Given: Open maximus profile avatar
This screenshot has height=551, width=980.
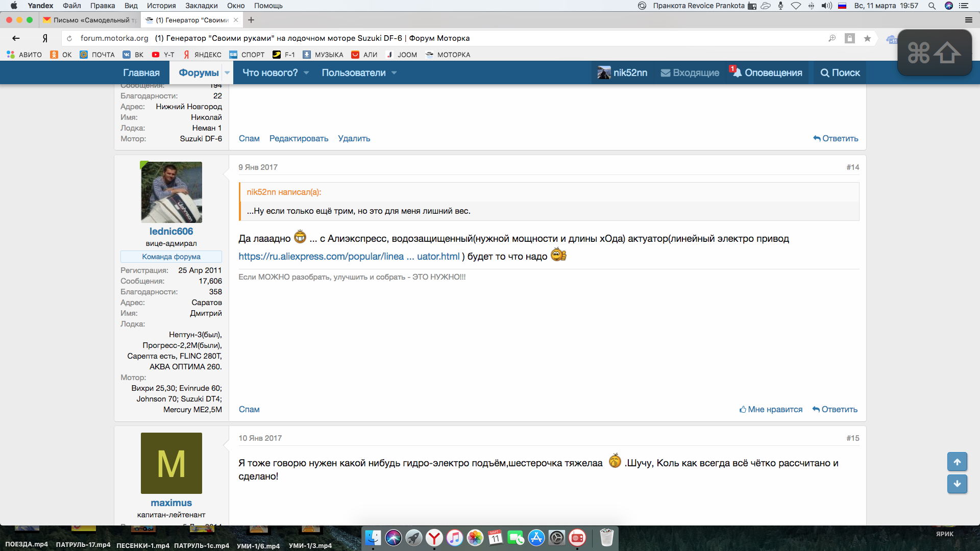Looking at the screenshot, I should (171, 463).
